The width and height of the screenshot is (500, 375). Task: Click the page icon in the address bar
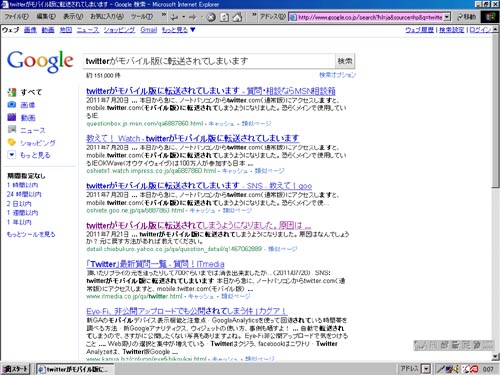293,17
